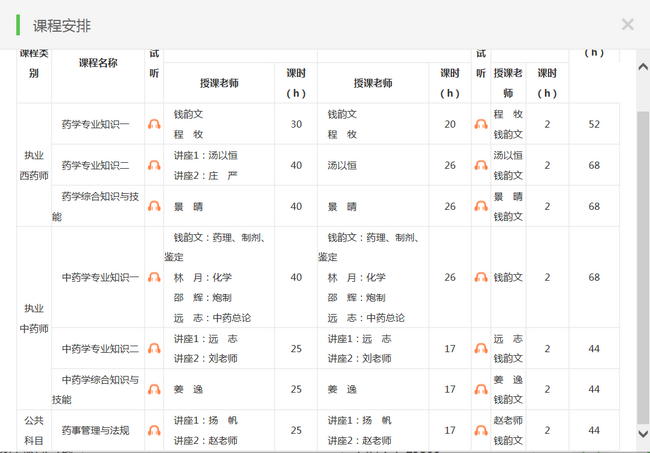
Task: Click right headphone icon in 中药学综合知识与技能 row
Action: click(x=481, y=389)
